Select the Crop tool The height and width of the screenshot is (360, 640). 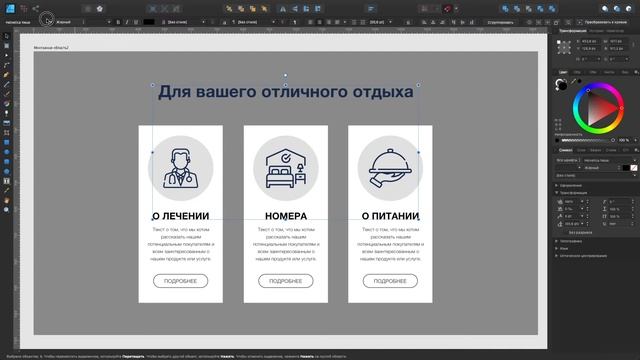coord(6,133)
